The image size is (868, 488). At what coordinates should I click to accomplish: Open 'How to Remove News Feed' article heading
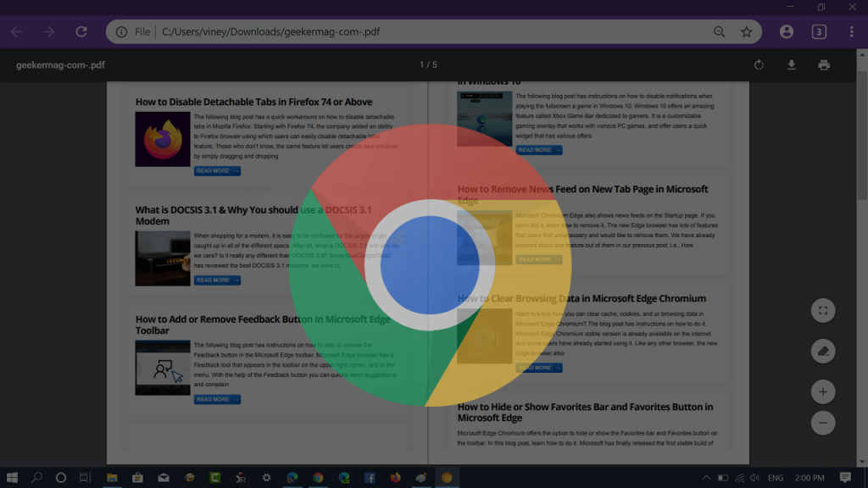[x=582, y=194]
